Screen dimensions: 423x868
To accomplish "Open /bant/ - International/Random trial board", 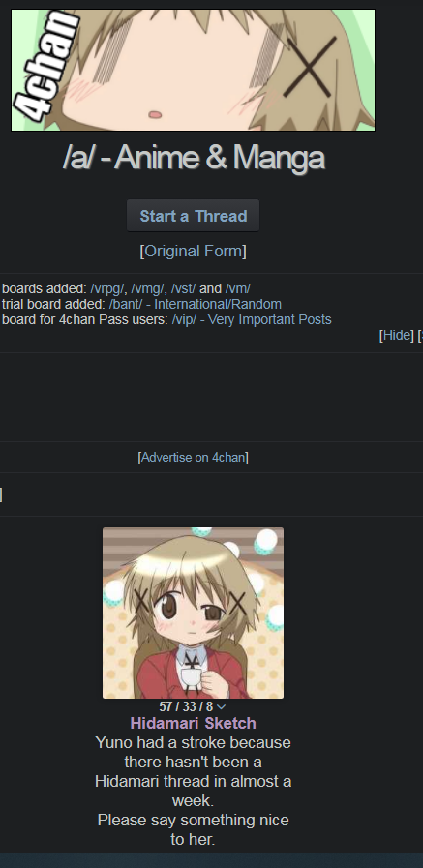I will (x=195, y=304).
